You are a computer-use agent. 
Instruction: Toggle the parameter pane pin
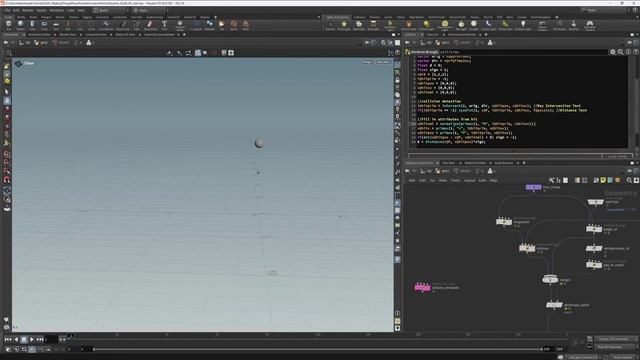click(629, 42)
